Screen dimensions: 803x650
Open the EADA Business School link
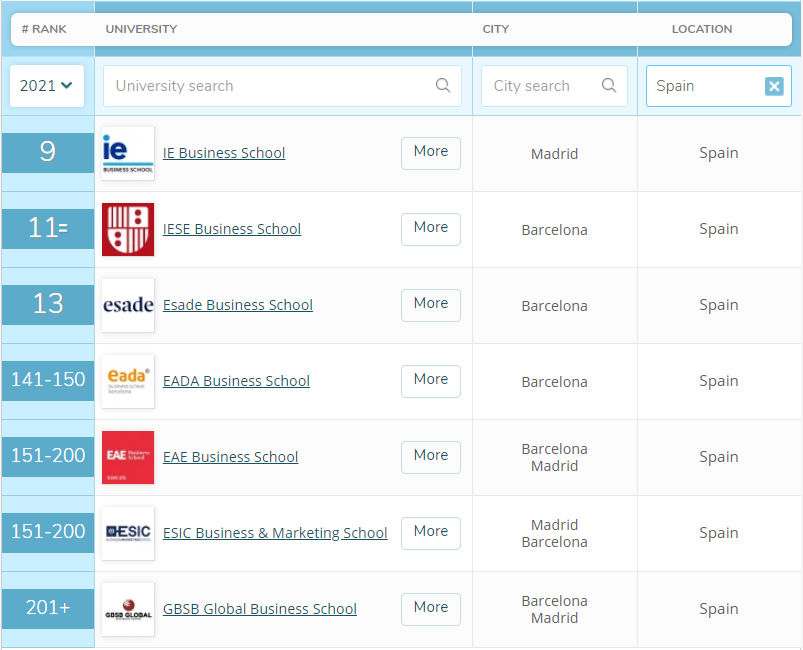(236, 381)
